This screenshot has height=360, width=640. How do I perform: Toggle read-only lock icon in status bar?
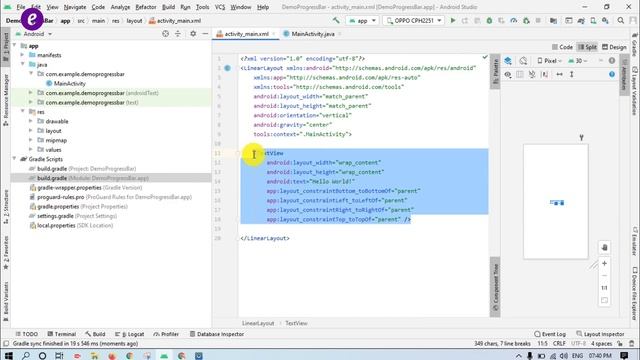click(620, 344)
